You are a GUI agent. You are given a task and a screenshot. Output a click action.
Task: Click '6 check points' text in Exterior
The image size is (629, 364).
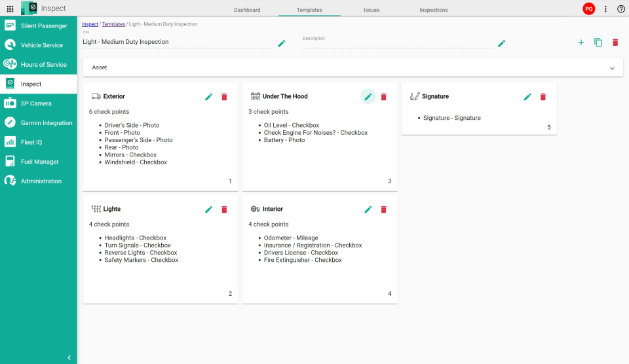coord(109,112)
